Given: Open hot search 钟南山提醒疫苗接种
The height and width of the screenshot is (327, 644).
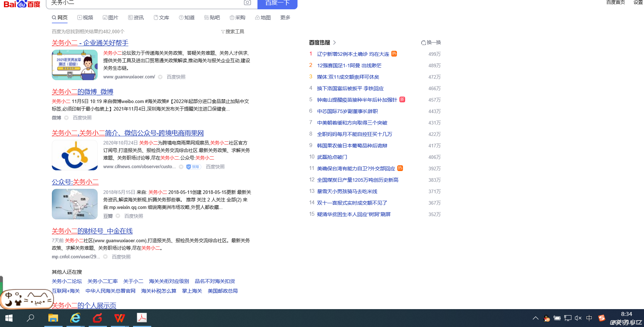Looking at the screenshot, I should pos(357,100).
